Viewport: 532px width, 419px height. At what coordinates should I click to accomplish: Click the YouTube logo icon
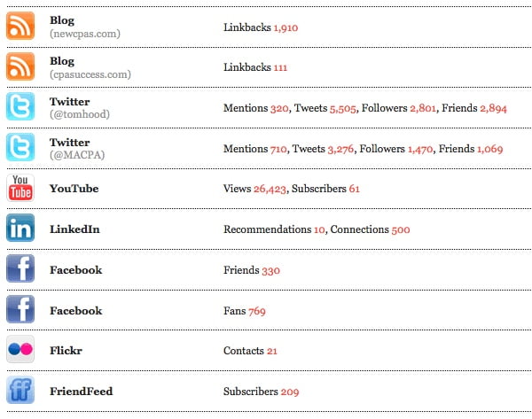click(20, 189)
